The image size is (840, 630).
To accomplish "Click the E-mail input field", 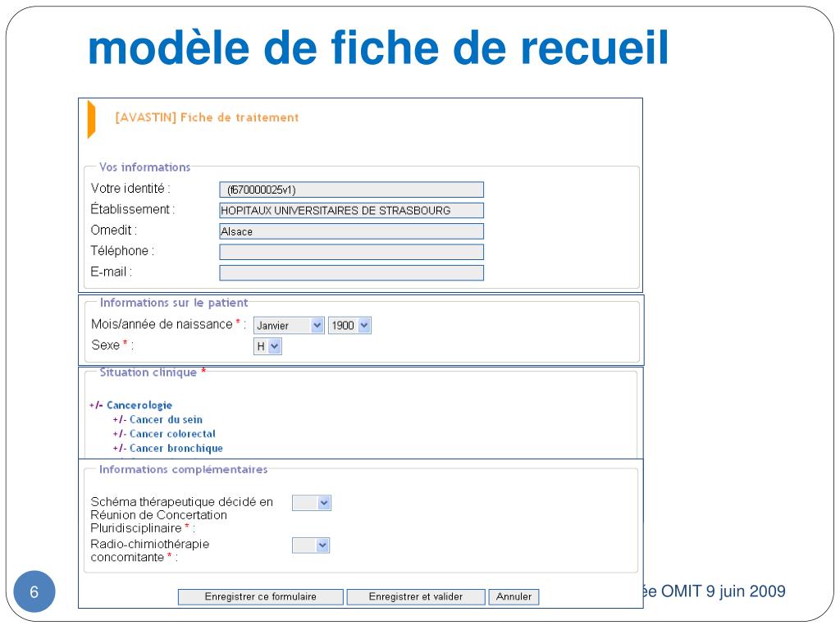I will click(351, 273).
